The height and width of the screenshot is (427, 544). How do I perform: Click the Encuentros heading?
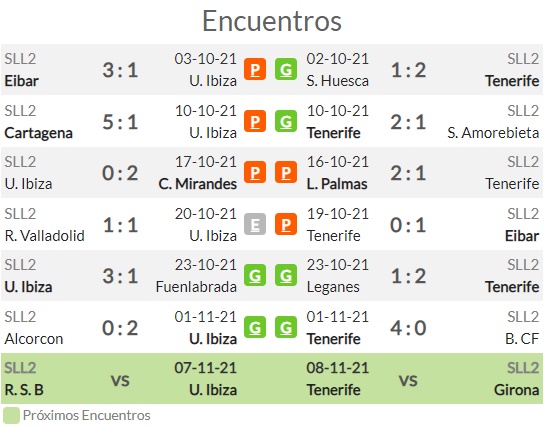click(272, 21)
